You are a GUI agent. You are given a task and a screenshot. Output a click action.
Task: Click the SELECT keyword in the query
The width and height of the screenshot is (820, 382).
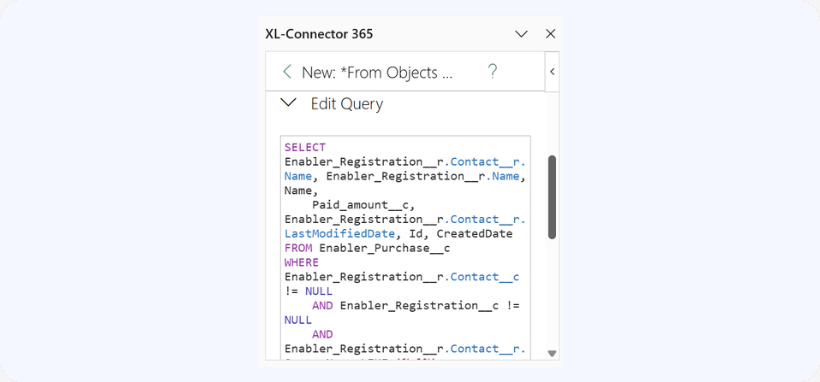click(305, 148)
